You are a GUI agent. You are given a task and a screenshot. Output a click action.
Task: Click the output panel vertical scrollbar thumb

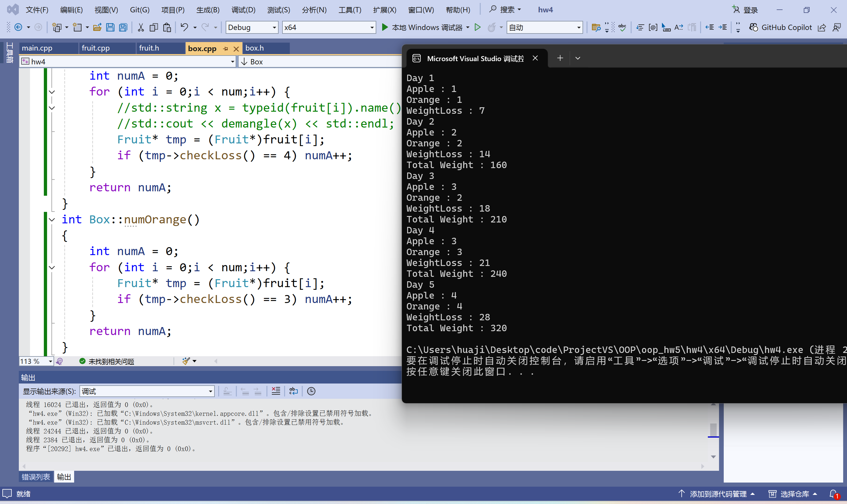pyautogui.click(x=713, y=429)
